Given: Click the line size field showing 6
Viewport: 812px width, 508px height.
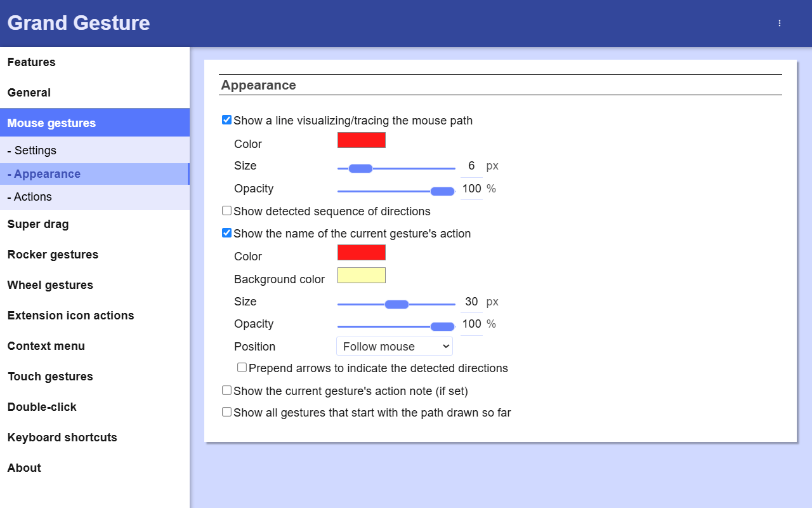Looking at the screenshot, I should [x=471, y=166].
